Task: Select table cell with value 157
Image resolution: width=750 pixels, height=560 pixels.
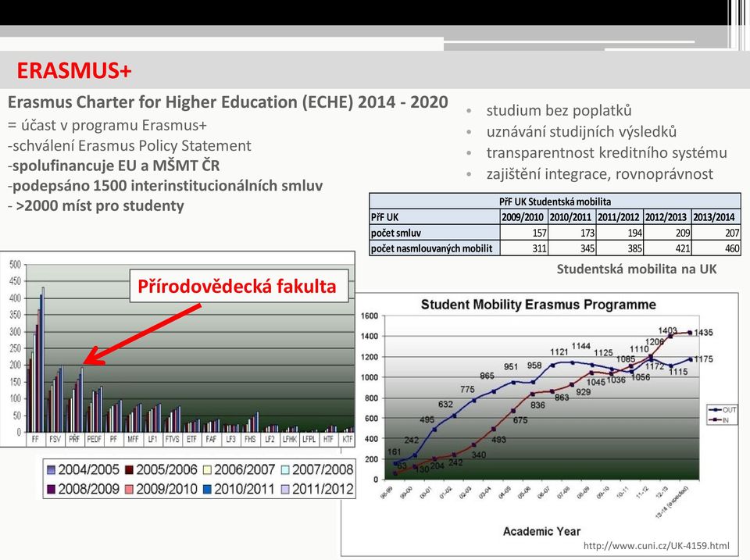Action: coord(523,233)
